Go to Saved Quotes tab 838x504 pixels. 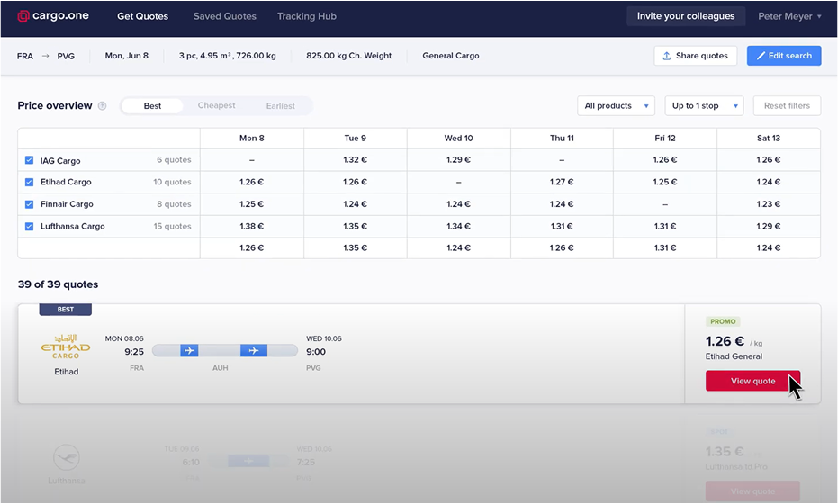[224, 16]
